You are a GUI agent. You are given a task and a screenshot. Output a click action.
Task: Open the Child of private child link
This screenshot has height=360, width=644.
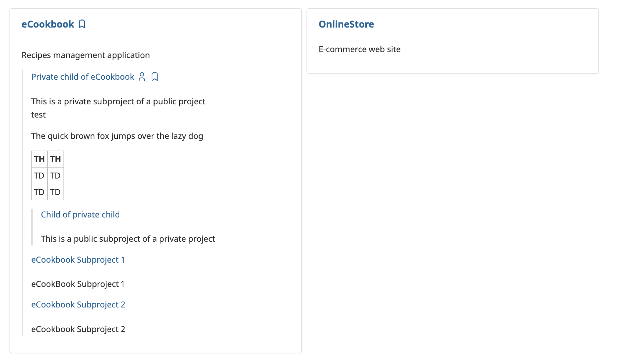(x=80, y=215)
